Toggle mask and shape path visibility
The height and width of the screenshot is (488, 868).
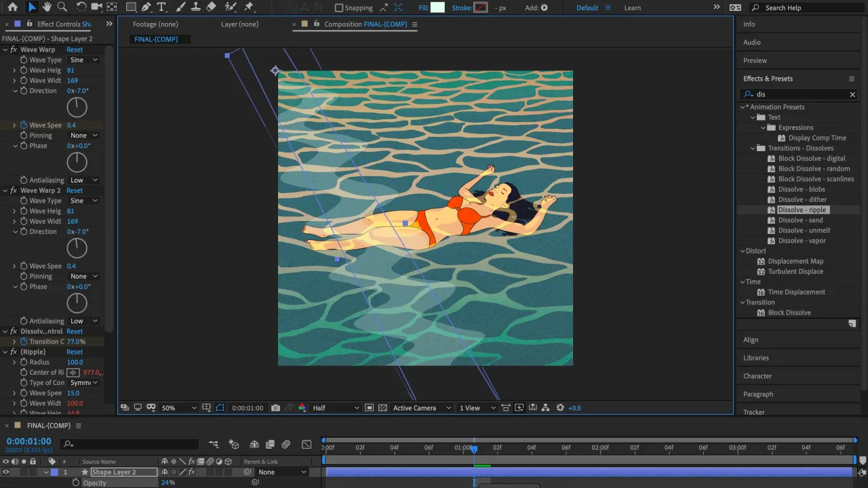point(220,408)
